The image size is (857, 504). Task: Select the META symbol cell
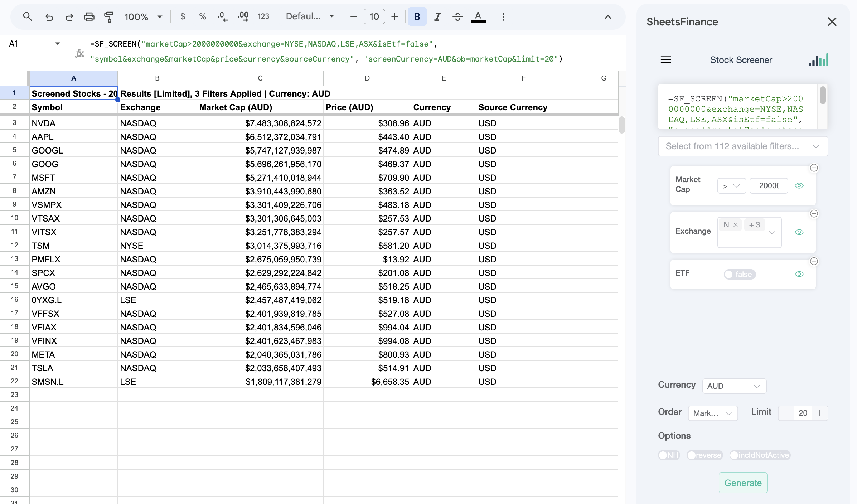73,354
